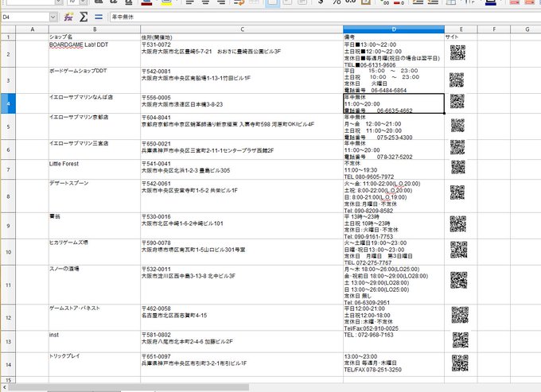This screenshot has width=541, height=392.
Task: Select cell デザートスプーン
Action: [95, 196]
